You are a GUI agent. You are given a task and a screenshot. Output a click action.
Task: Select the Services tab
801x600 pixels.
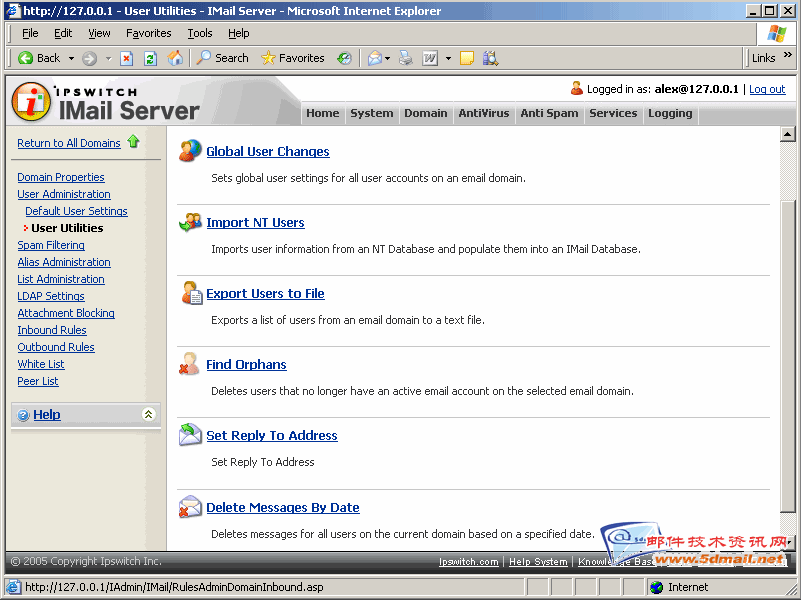coord(613,113)
